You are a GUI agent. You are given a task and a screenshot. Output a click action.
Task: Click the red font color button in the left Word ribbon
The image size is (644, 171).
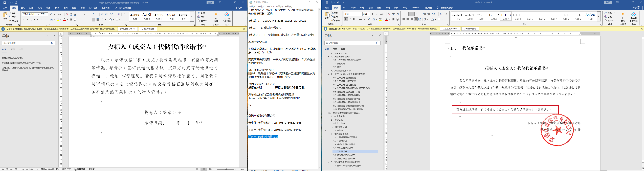coord(64,19)
